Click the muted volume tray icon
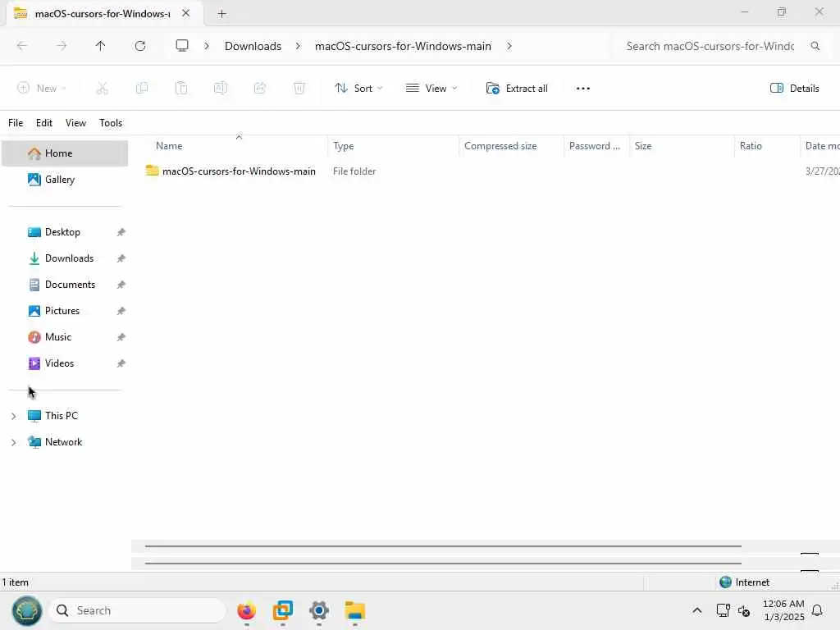 point(744,610)
